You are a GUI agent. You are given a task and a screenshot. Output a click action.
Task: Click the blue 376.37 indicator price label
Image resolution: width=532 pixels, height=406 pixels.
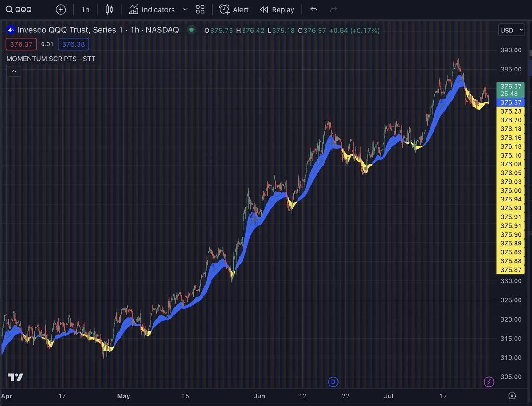511,102
